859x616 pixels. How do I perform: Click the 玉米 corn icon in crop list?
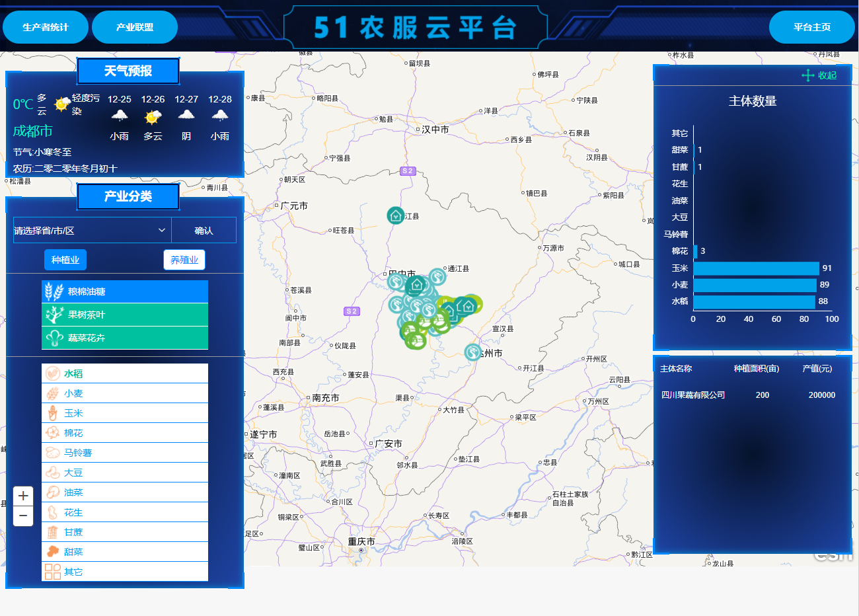pos(52,413)
